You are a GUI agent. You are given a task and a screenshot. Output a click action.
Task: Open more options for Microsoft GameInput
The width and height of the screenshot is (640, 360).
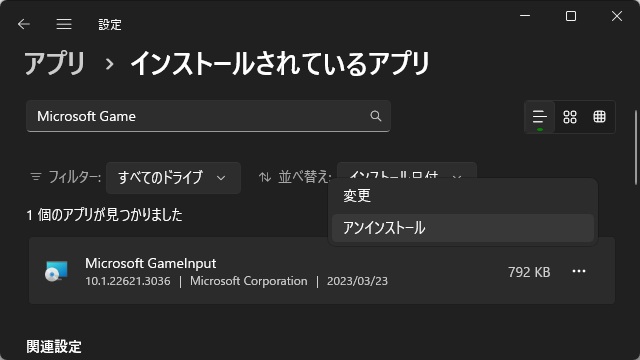click(579, 271)
